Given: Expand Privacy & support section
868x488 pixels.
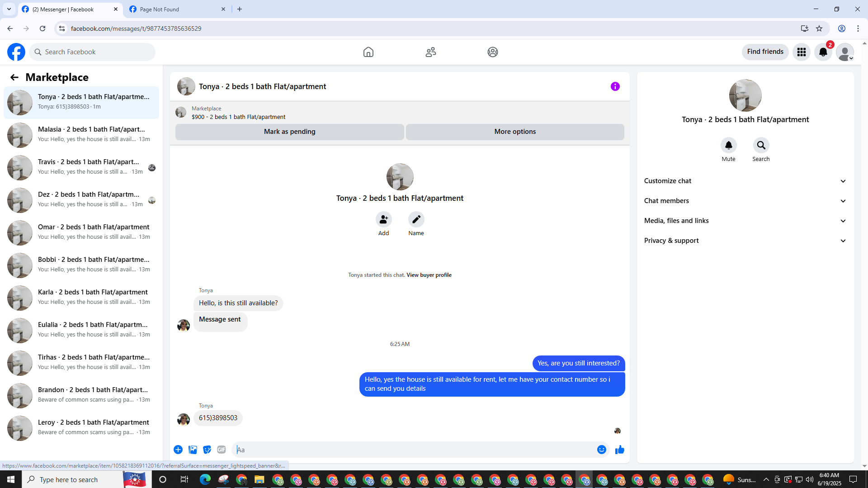Looking at the screenshot, I should click(745, 241).
